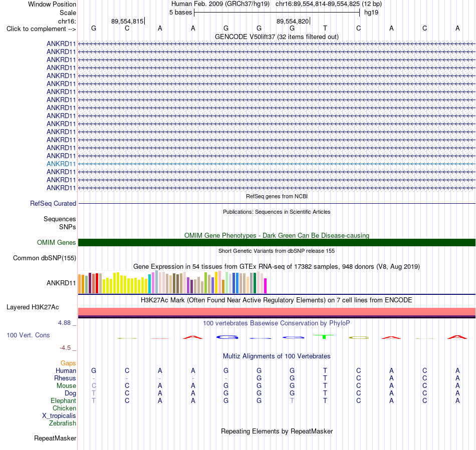Screen dimensions: 476x450
Task: Click the -4.5 lower PhyloP axis value
Action: (65, 348)
